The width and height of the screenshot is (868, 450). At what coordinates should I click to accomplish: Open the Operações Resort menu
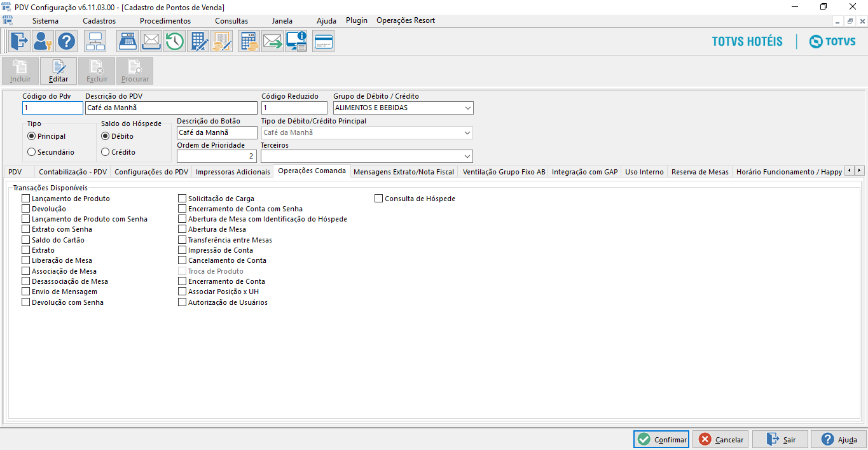[406, 20]
